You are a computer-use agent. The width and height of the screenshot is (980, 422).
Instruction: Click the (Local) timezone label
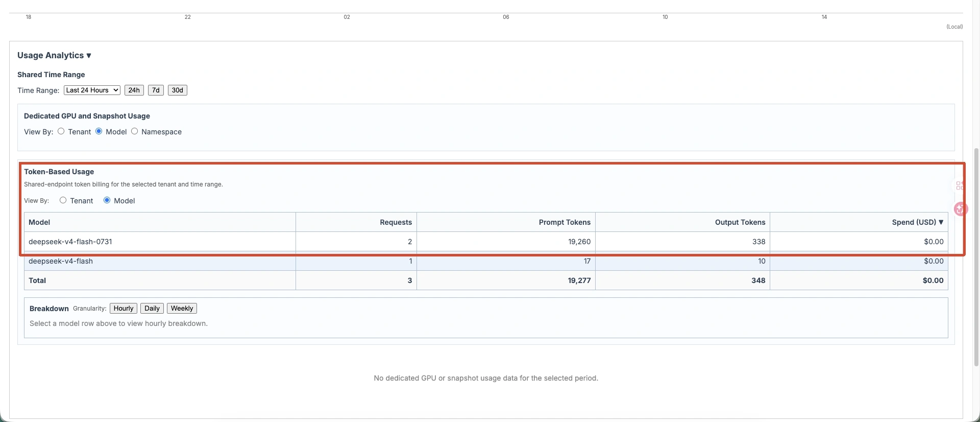[x=954, y=27]
